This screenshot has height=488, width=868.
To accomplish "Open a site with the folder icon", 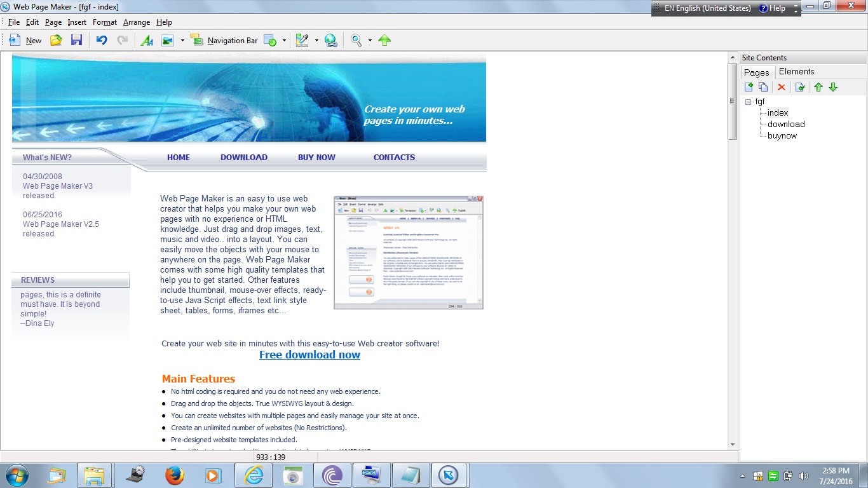I will tap(56, 40).
